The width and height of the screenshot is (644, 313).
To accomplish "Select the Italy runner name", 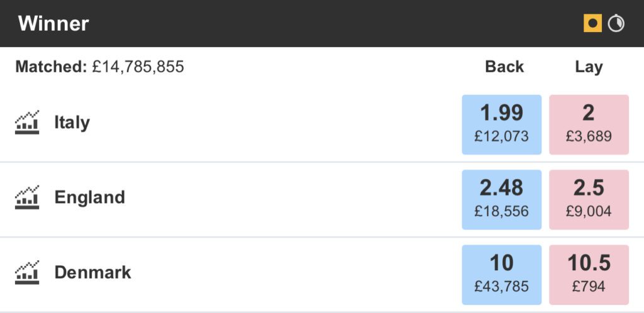I will pyautogui.click(x=72, y=123).
